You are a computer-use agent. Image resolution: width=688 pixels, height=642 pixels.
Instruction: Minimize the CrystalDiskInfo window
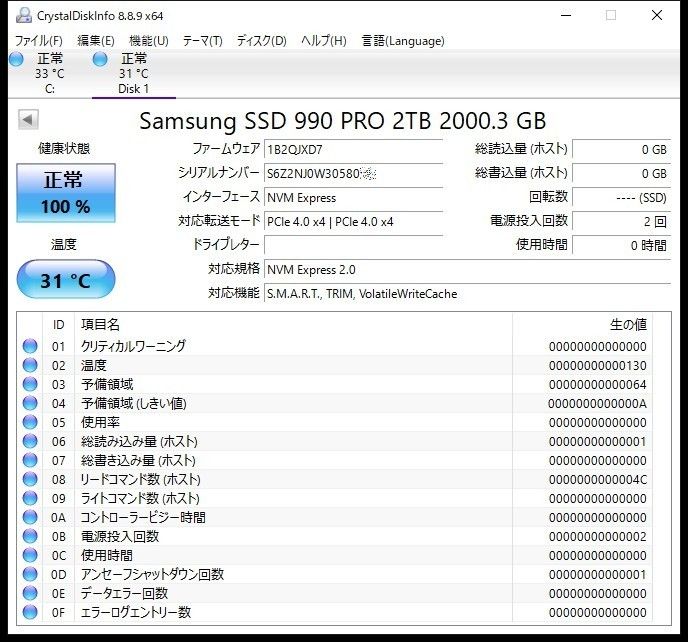pos(566,15)
